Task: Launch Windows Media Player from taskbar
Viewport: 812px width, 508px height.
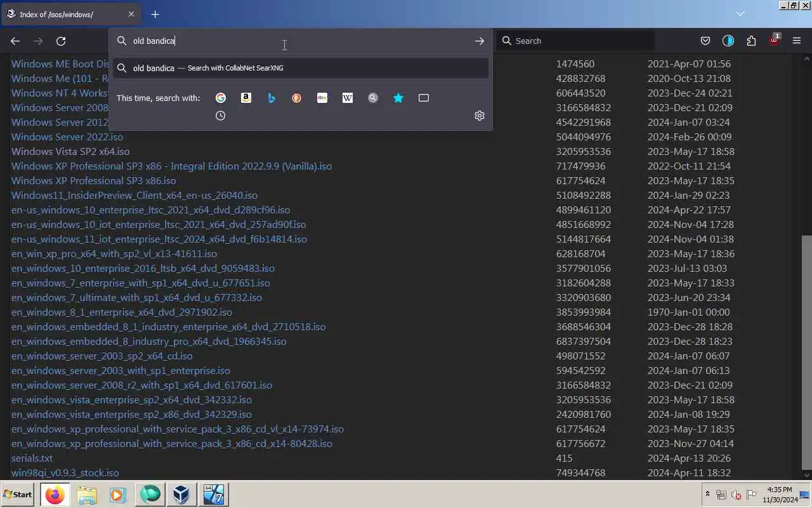Action: click(117, 494)
